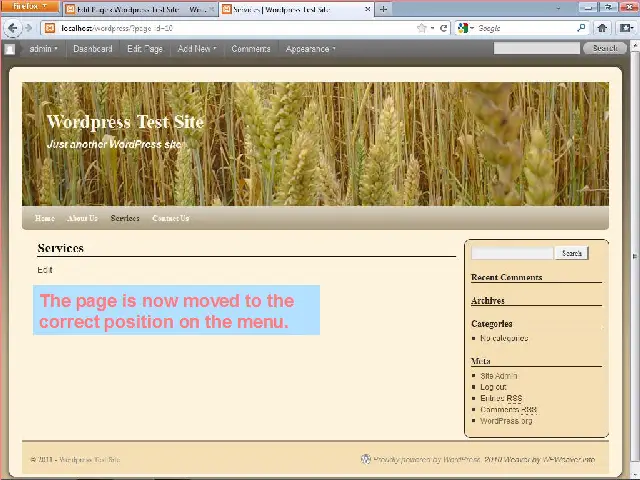Click the Log out link
This screenshot has width=640, height=480.
pos(493,387)
